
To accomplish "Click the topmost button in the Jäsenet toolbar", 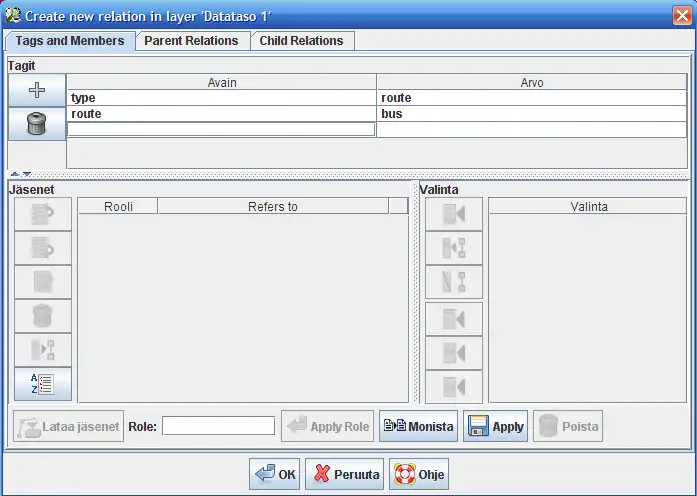I will [x=42, y=213].
